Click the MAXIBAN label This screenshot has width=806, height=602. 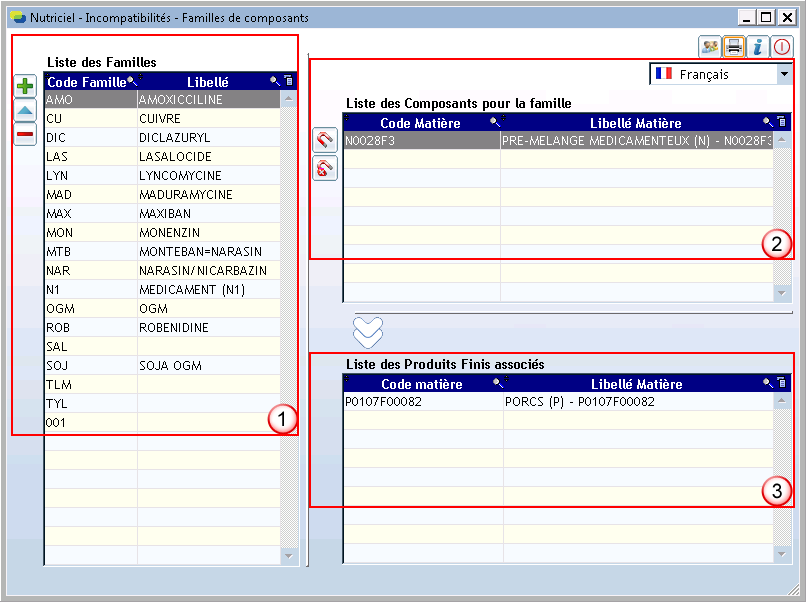[x=165, y=213]
